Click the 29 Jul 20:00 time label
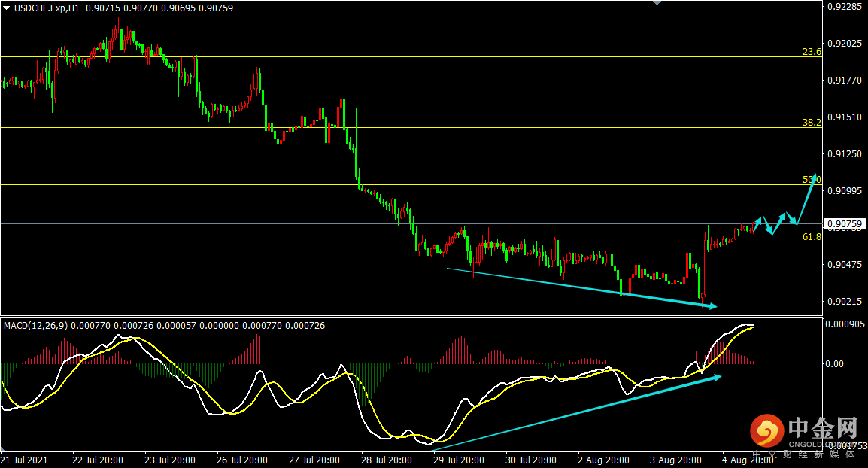 coord(459,460)
